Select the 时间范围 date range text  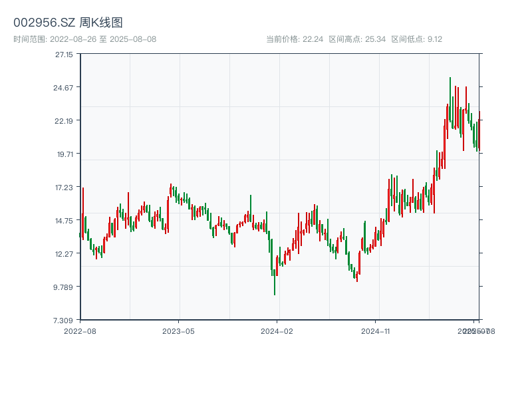(x=84, y=39)
